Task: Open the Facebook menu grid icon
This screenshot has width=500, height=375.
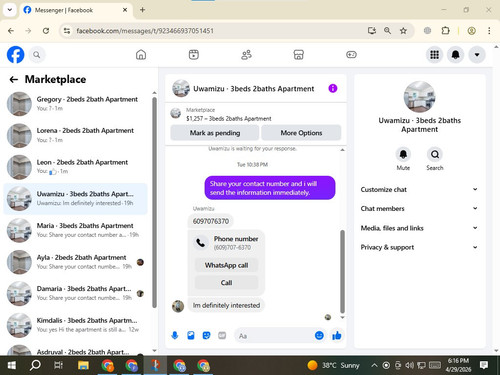Action: pyautogui.click(x=434, y=55)
